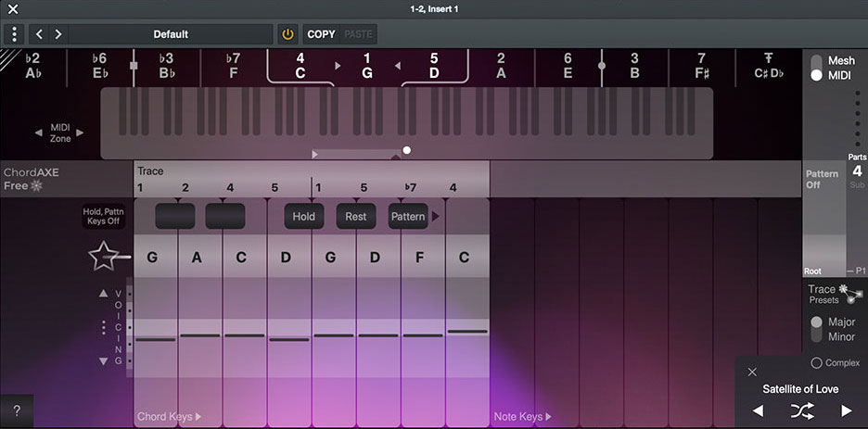Enable the Complex option

816,362
